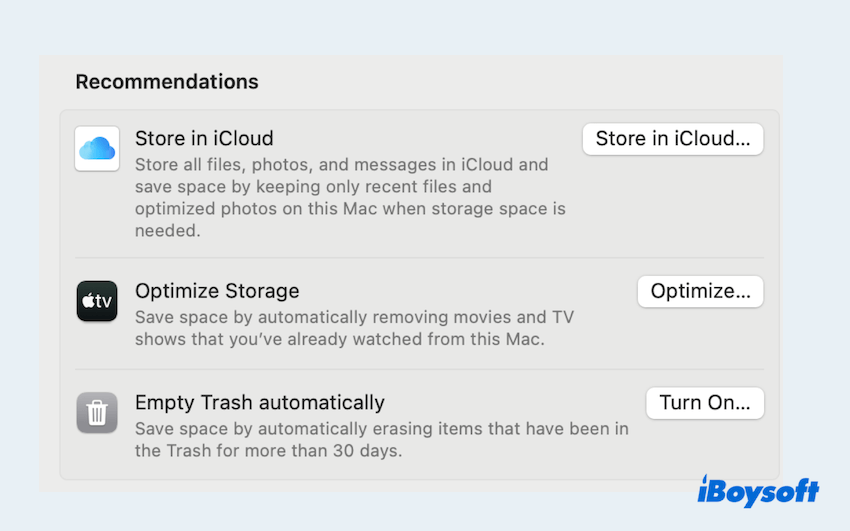Click the divider below the iCloud row
Viewport: 850px width, 531px height.
(420, 258)
